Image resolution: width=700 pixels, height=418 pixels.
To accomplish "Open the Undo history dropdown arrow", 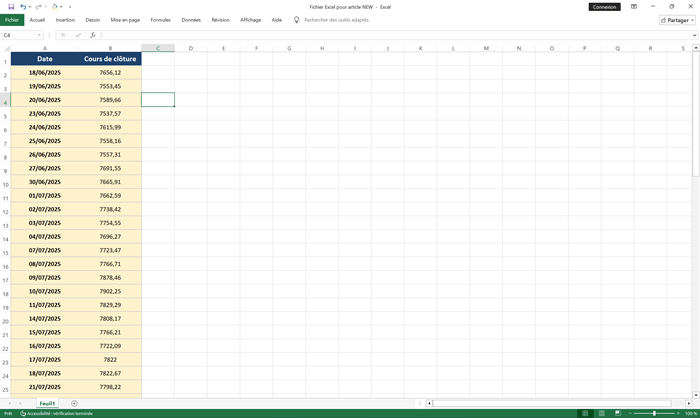I will pyautogui.click(x=29, y=6).
